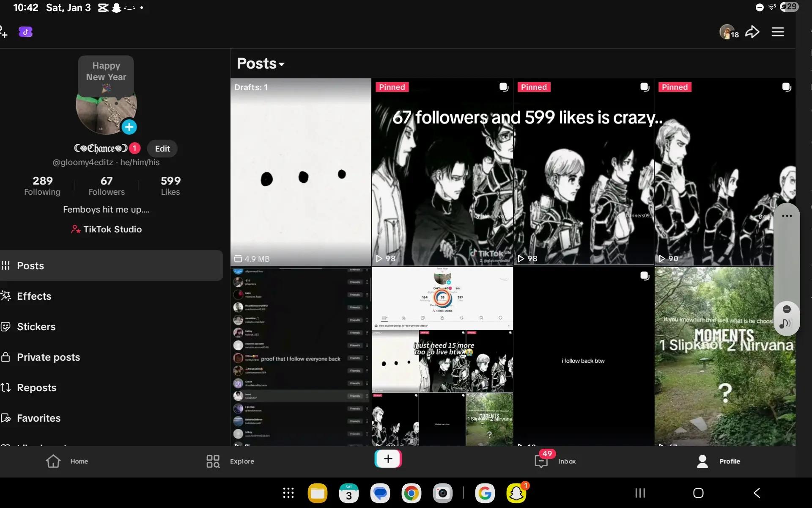Viewport: 812px width, 508px height.
Task: Tap the three-dot floating panel handle
Action: [x=787, y=216]
